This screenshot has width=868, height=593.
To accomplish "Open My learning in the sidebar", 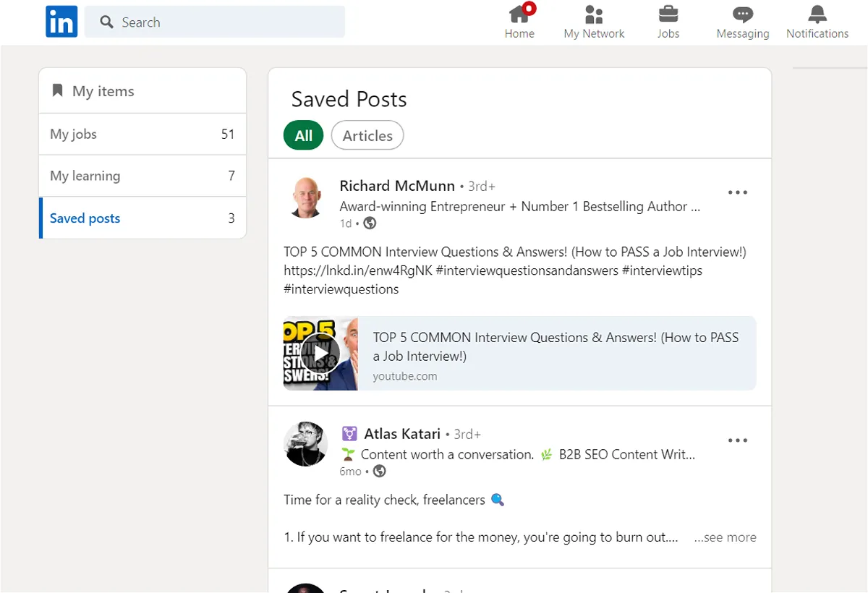I will [142, 176].
